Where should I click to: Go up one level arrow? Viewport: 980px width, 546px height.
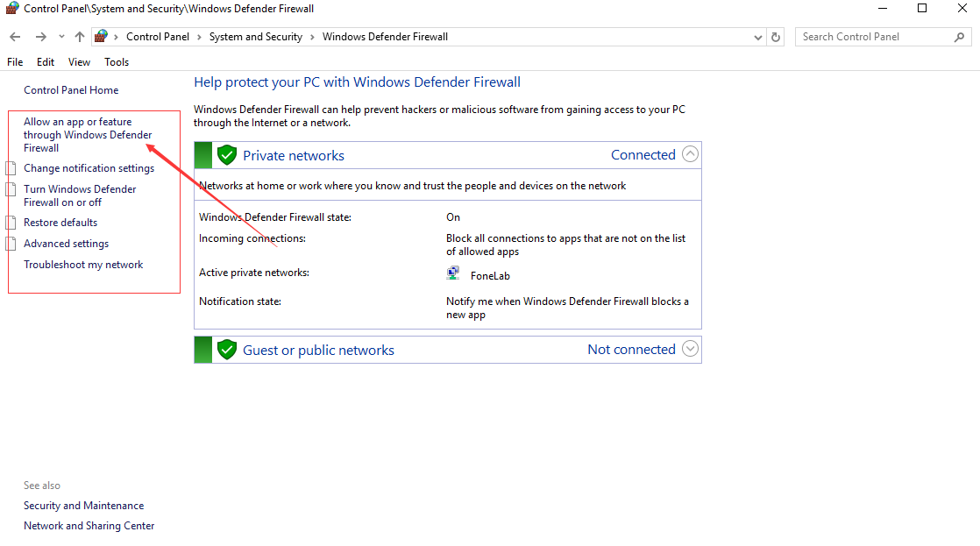pos(80,37)
